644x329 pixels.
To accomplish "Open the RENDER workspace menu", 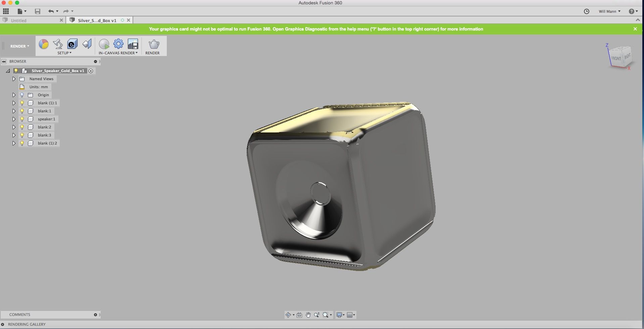I will pyautogui.click(x=19, y=46).
